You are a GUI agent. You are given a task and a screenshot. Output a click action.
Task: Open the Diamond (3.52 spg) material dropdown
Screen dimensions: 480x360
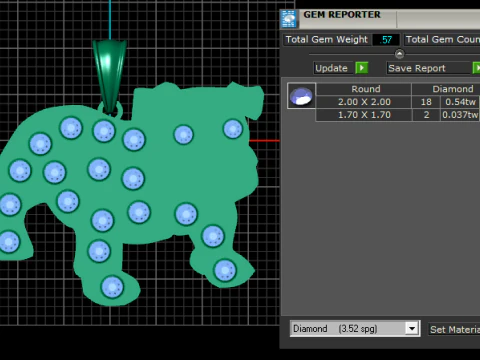coord(355,329)
